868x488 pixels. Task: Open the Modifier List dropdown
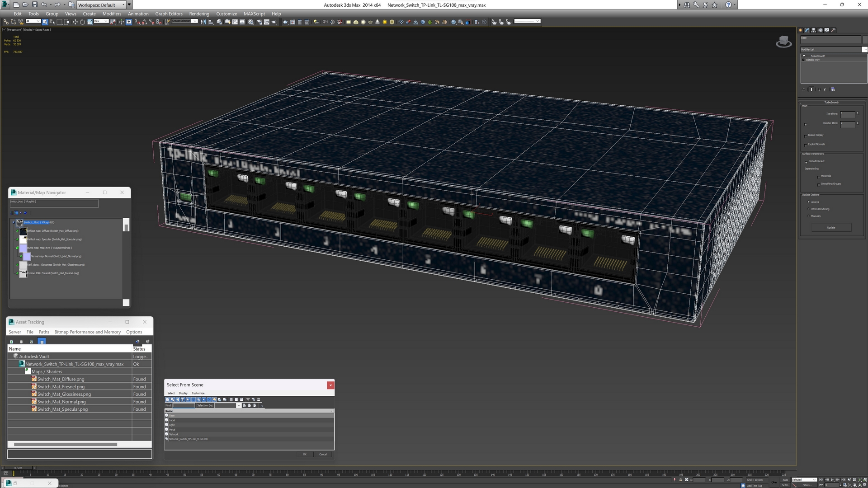point(864,49)
